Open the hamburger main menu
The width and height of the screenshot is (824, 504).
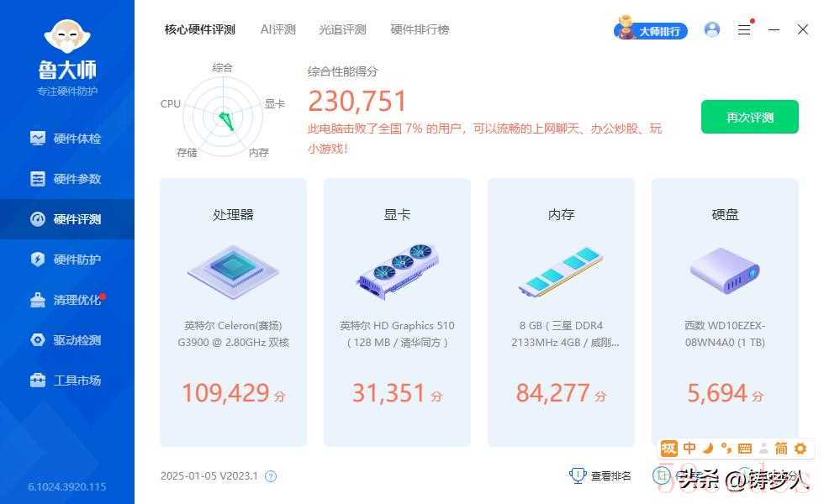tap(744, 30)
